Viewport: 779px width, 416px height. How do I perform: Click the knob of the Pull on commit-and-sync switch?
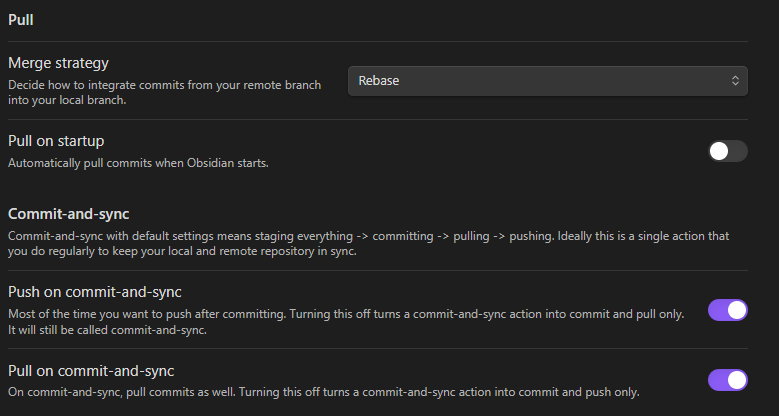[737, 380]
